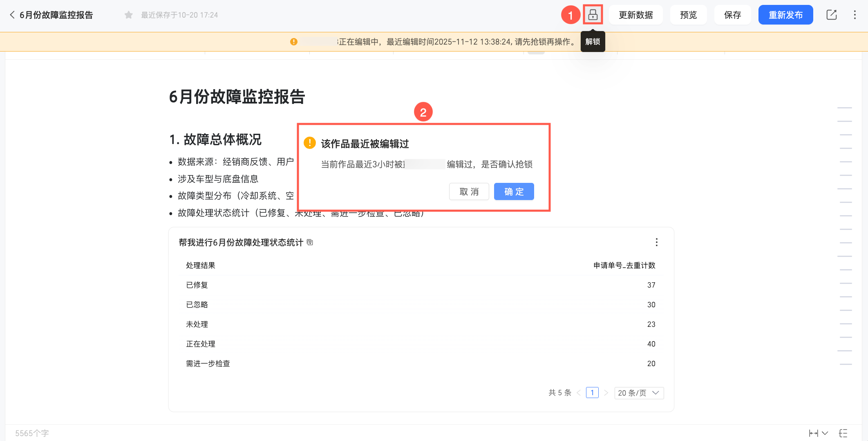Click the unlock padlock icon
The width and height of the screenshot is (868, 441).
point(593,15)
